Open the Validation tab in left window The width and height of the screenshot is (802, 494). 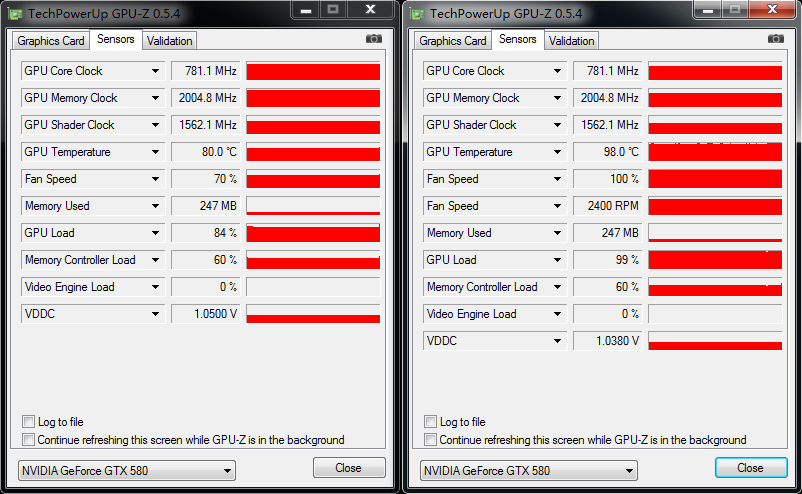point(169,41)
